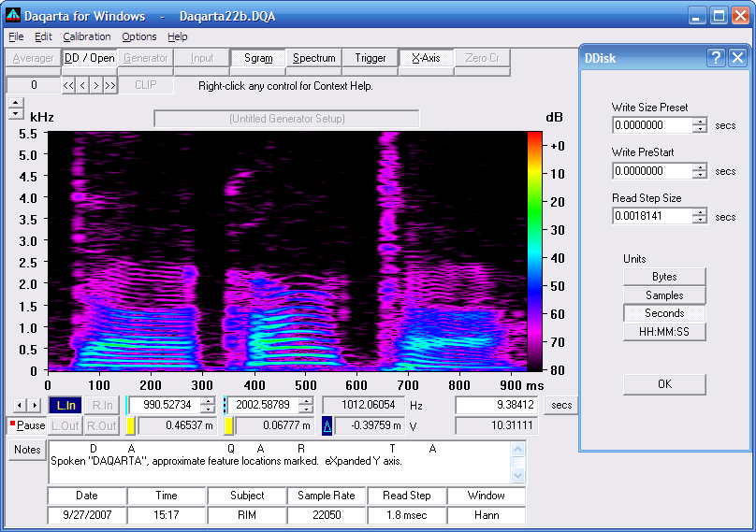The image size is (756, 532).
Task: Toggle the X-Axis button
Action: 427,58
